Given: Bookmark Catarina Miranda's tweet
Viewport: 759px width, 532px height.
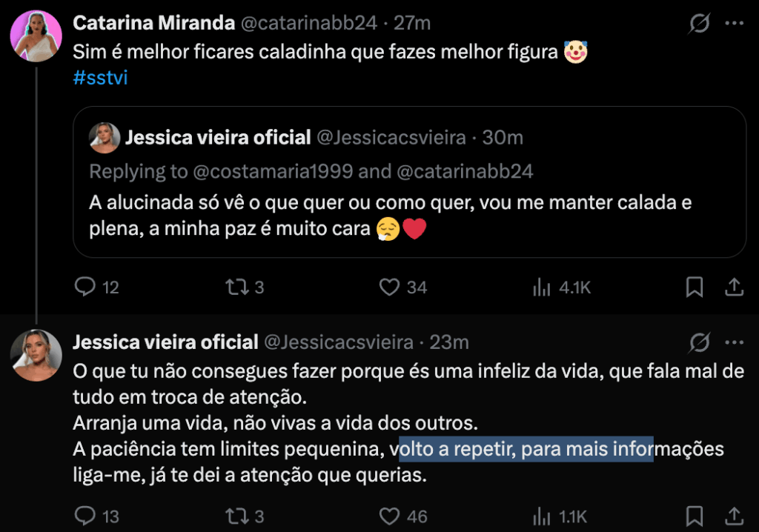Looking at the screenshot, I should (695, 287).
